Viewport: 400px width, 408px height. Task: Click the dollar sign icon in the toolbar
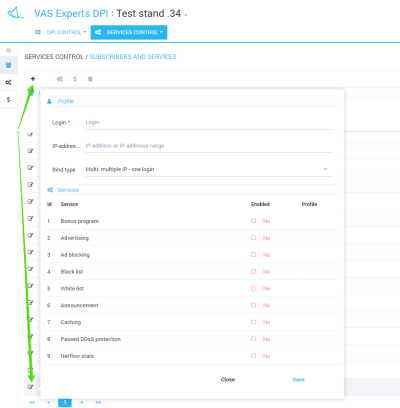[x=75, y=79]
